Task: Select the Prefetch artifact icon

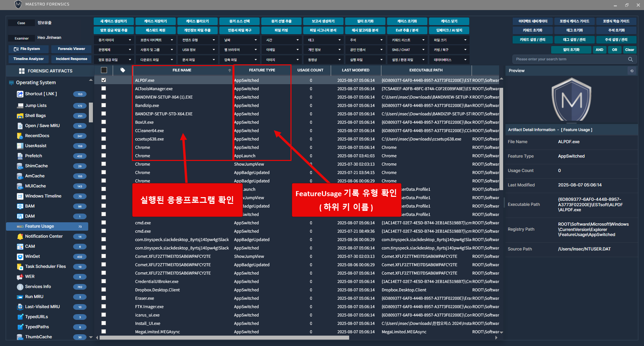Action: (20, 156)
